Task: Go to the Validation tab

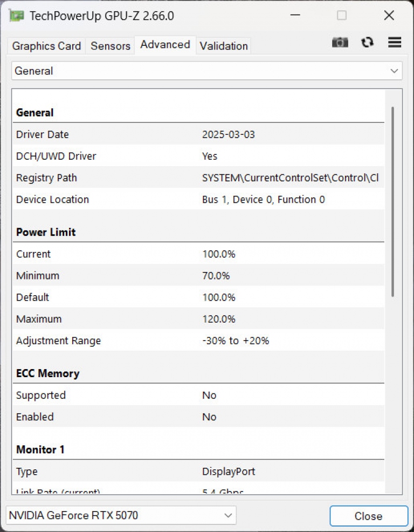Action: [x=224, y=46]
